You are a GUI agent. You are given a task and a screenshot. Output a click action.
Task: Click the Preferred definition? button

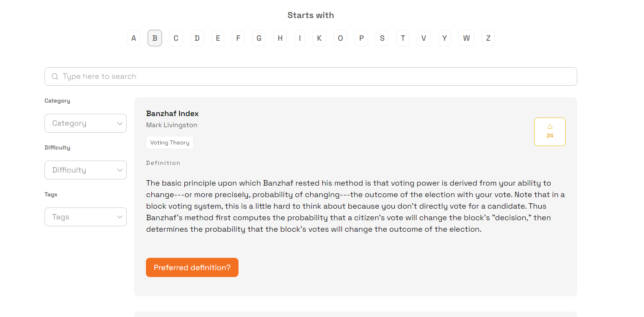[192, 267]
